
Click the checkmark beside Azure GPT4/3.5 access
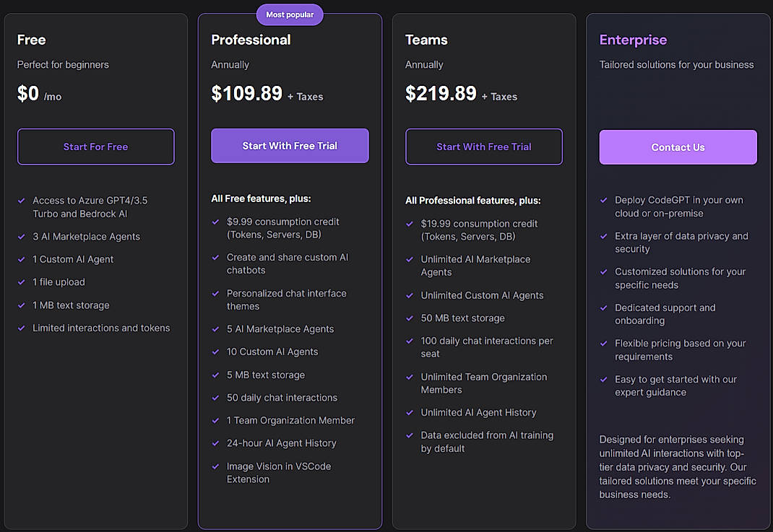tap(21, 201)
